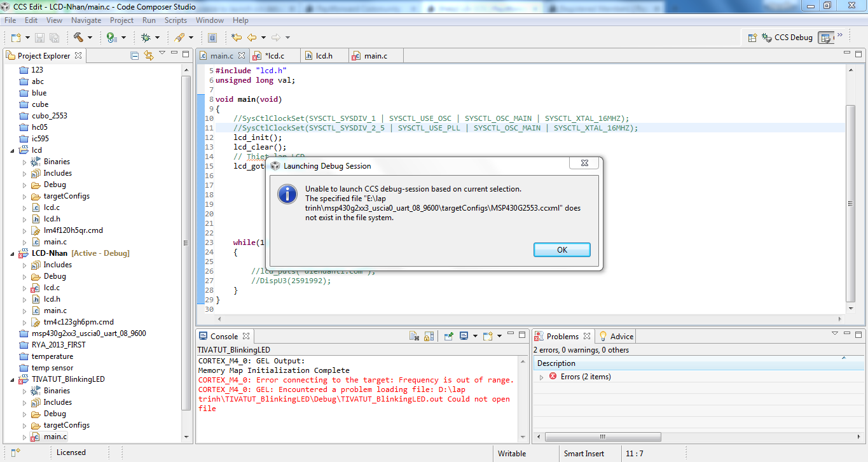Click the New project toolbar icon
This screenshot has width=868, height=462.
[x=15, y=38]
